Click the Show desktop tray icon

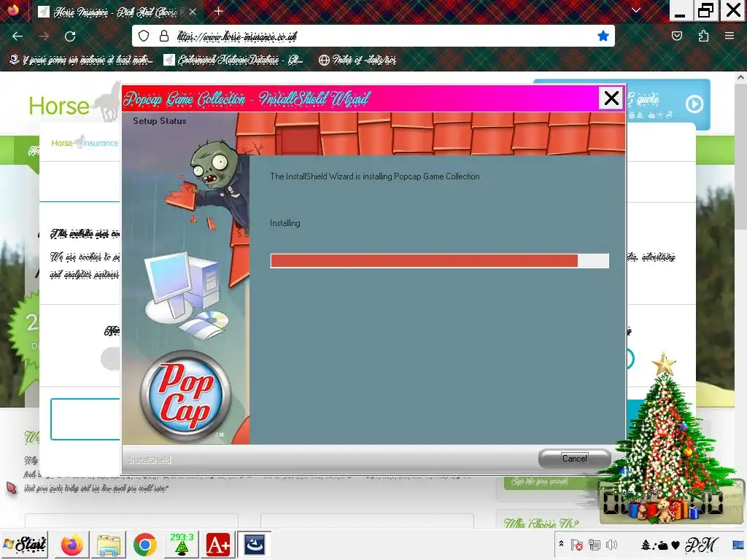pos(738,544)
